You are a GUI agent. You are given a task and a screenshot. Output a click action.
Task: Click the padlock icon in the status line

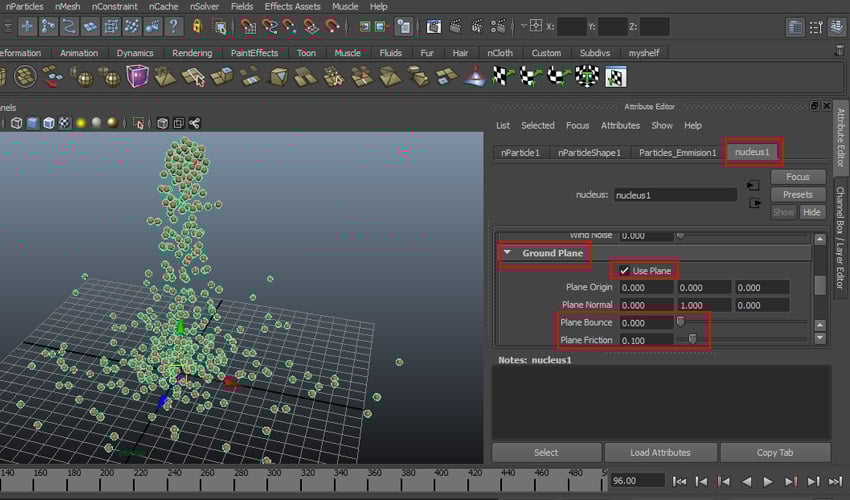click(x=196, y=27)
